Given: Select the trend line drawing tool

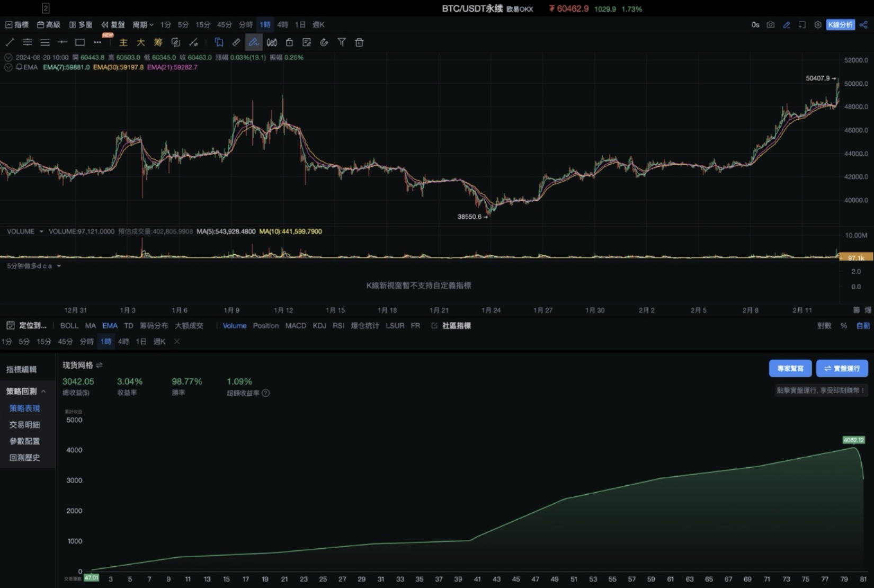Looking at the screenshot, I should pos(10,42).
